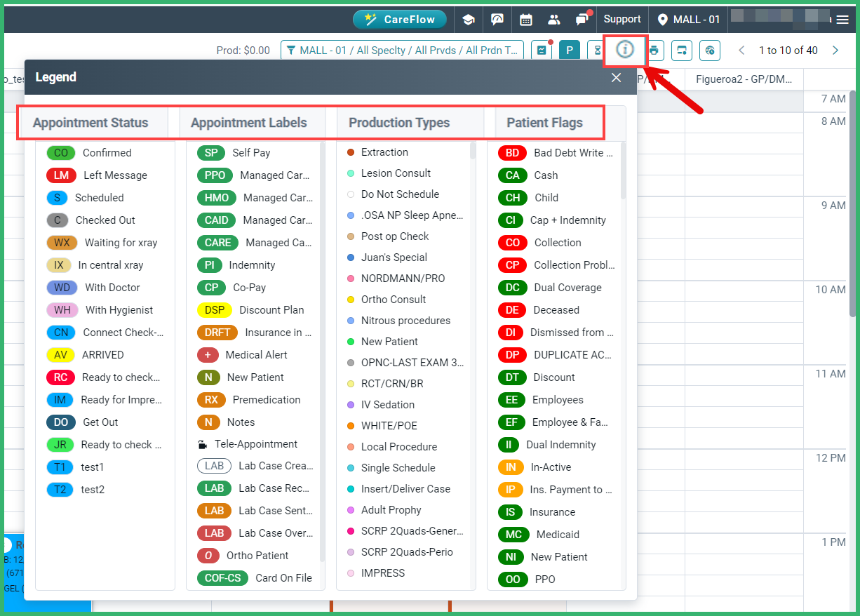Click the red BD Bad Debt flag swatch
Screen dimensions: 860x616
pyautogui.click(x=512, y=152)
